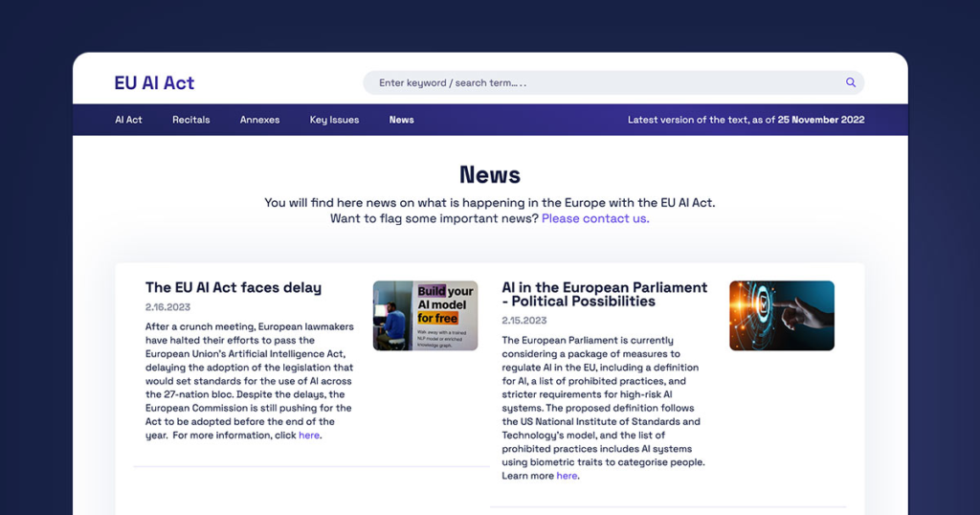Click the 2.15.2023 article date

pyautogui.click(x=524, y=321)
